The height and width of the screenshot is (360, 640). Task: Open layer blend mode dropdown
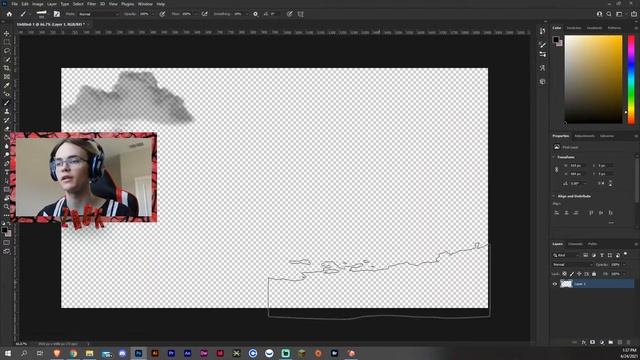572,264
